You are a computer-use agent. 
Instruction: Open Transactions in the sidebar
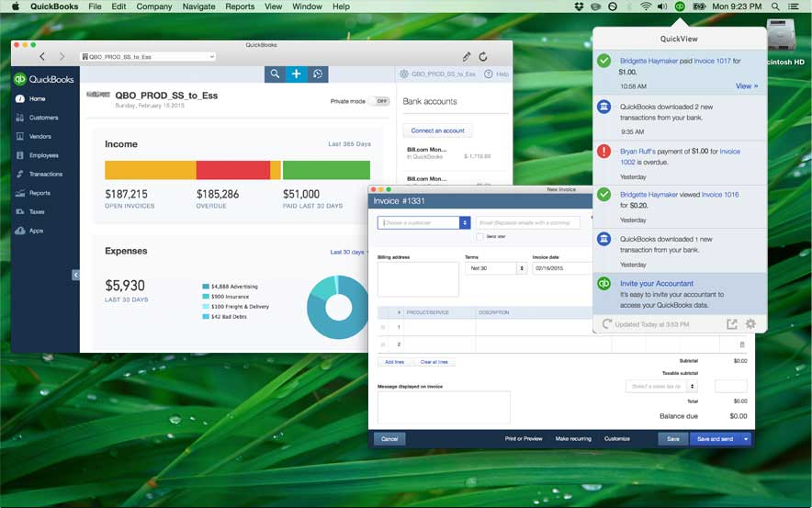(x=46, y=174)
